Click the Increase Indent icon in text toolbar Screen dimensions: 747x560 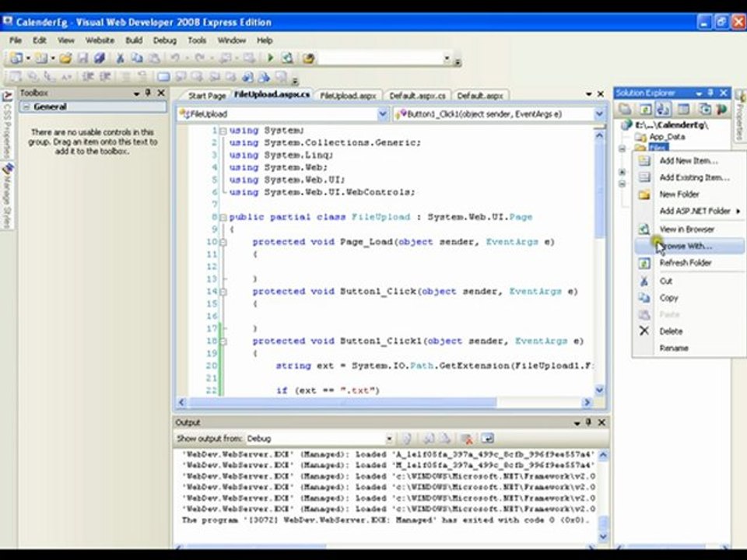coord(105,76)
